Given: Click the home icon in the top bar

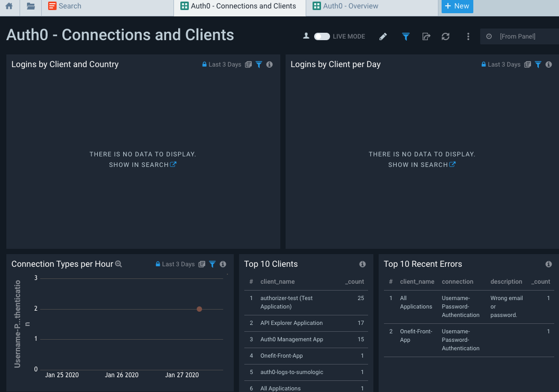Looking at the screenshot, I should (8, 7).
